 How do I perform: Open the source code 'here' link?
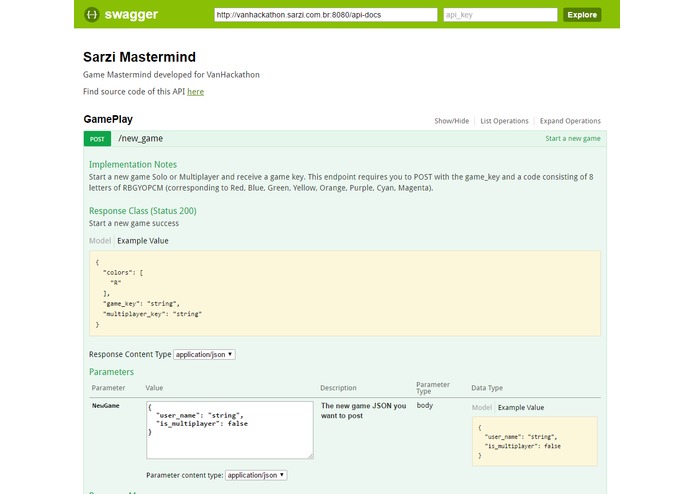point(195,92)
